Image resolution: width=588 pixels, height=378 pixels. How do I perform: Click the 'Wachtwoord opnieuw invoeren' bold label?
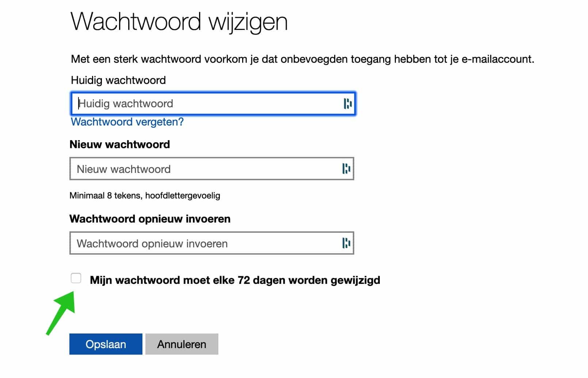(x=150, y=219)
